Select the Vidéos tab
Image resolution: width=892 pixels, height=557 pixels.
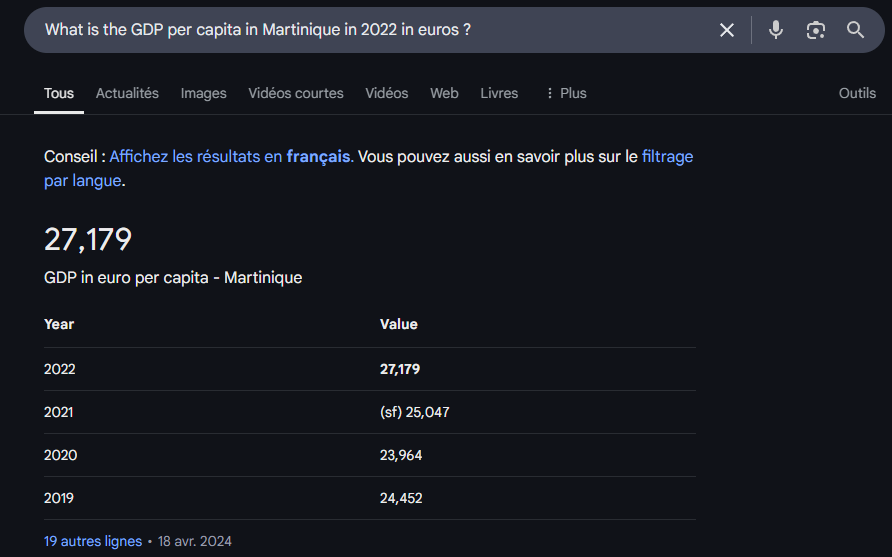[x=386, y=93]
